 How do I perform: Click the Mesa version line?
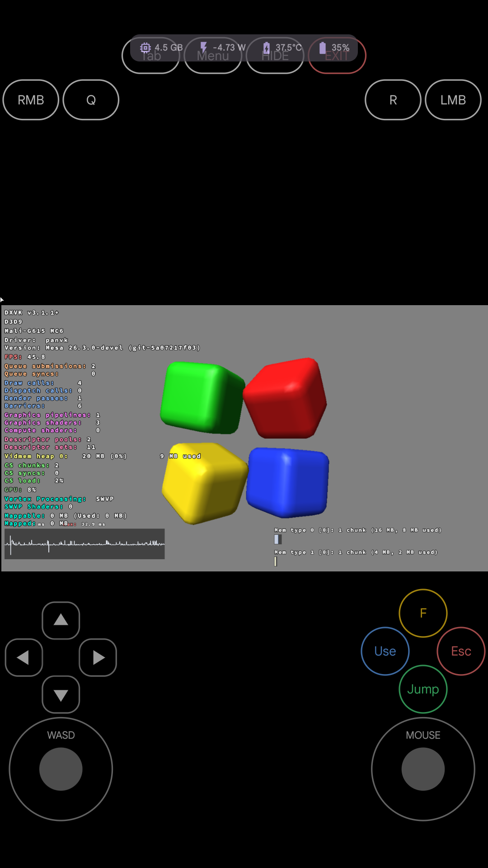tap(102, 348)
